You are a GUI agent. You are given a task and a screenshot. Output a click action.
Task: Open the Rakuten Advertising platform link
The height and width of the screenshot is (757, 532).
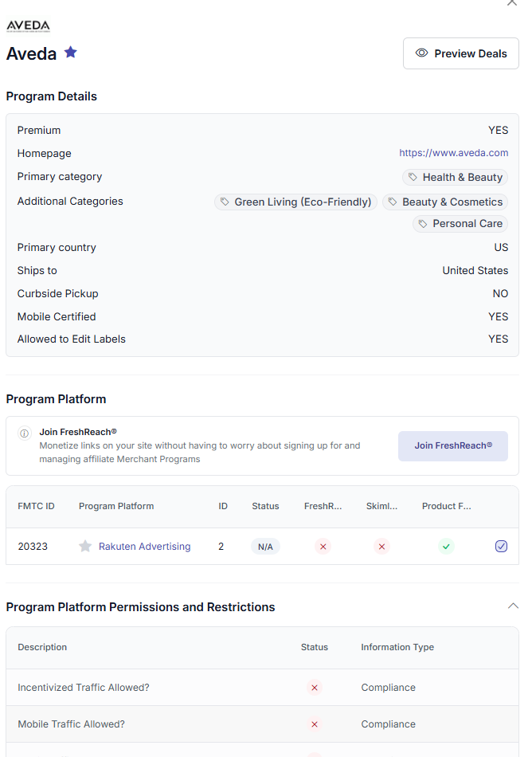click(144, 547)
